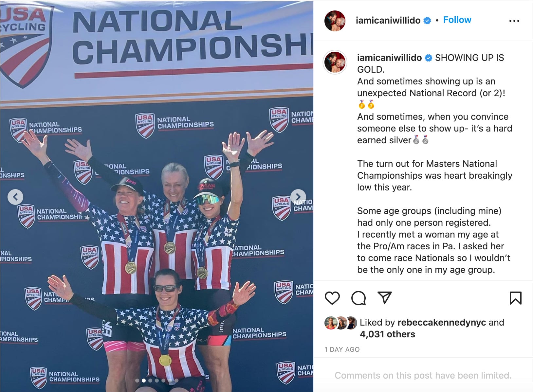This screenshot has height=392, width=533.
Task: Advance to the next carousel photo
Action: coord(298,197)
